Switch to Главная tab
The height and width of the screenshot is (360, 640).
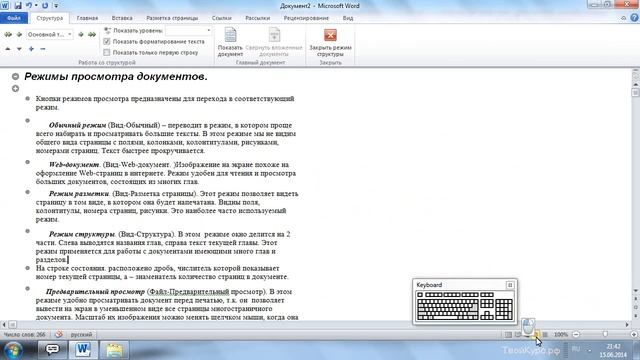click(87, 18)
